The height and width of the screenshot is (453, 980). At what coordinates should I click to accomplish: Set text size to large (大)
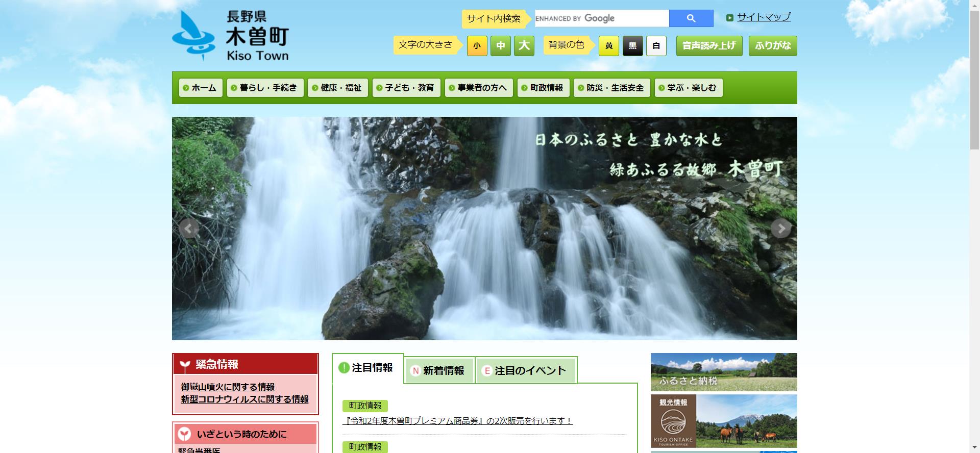pyautogui.click(x=524, y=46)
